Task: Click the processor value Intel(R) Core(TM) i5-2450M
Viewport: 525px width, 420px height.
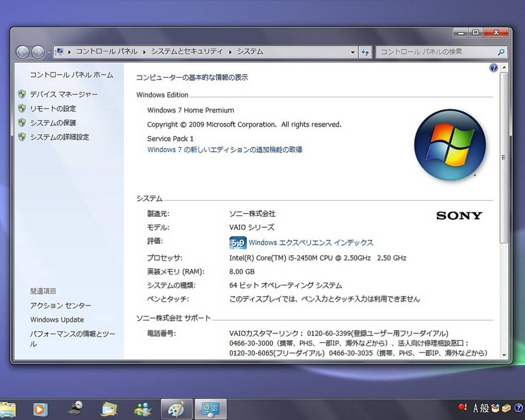Action: 318,258
